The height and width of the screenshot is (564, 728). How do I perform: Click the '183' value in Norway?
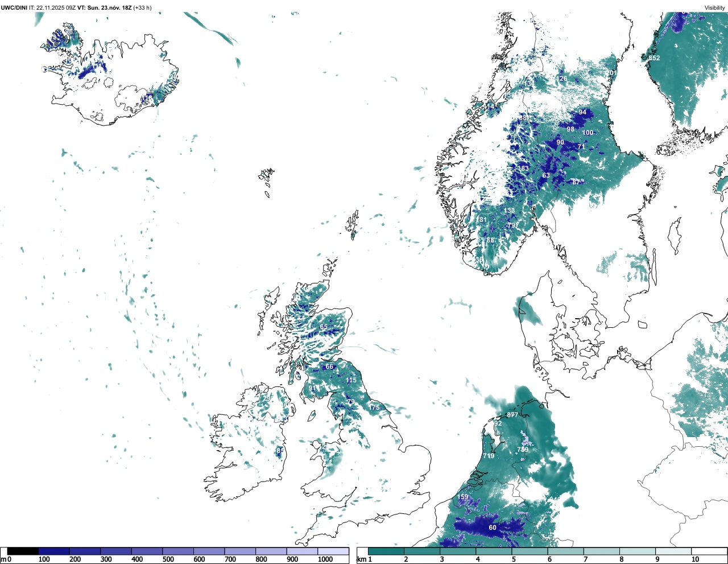tap(523, 168)
